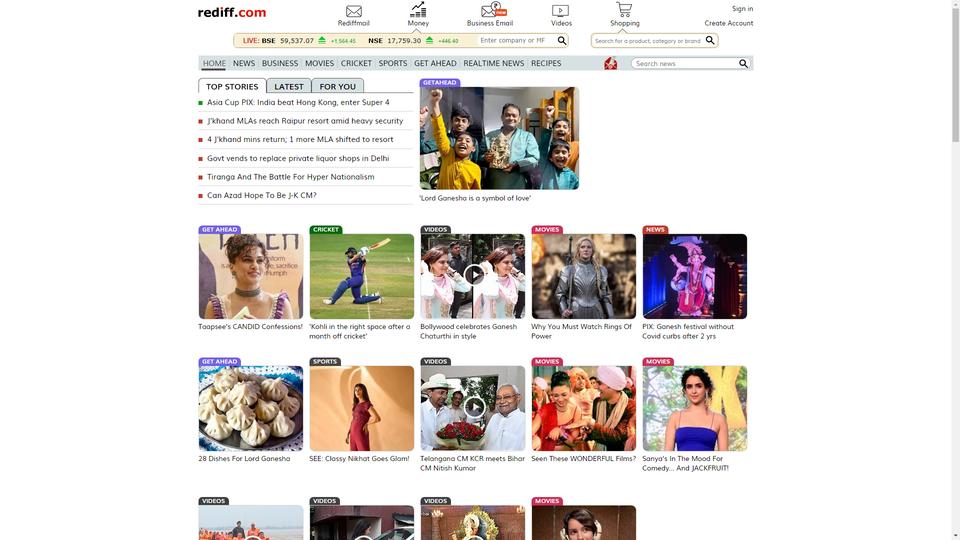
Task: Click the NSE green up arrow
Action: [x=429, y=40]
